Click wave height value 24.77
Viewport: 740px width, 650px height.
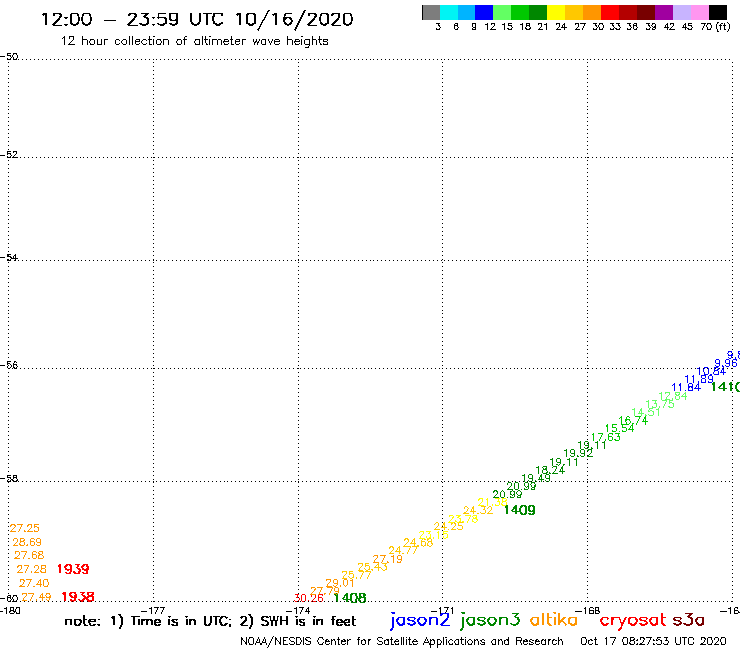pyautogui.click(x=404, y=550)
